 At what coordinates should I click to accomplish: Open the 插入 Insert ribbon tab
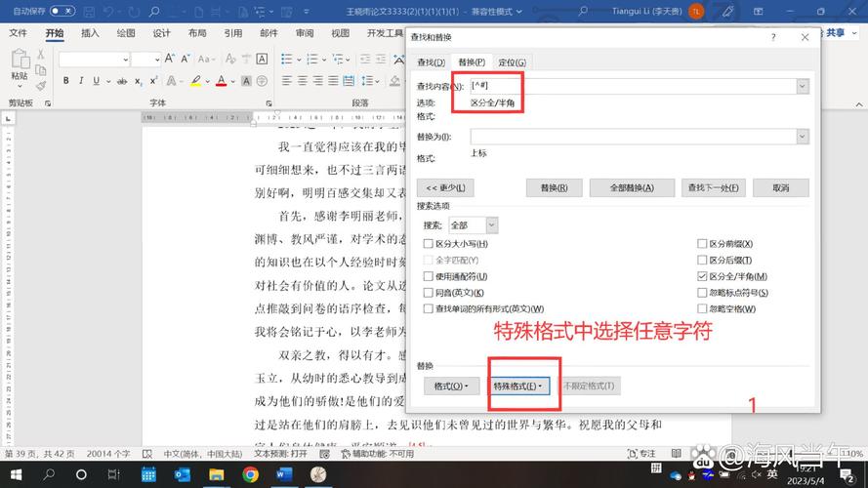pos(90,33)
